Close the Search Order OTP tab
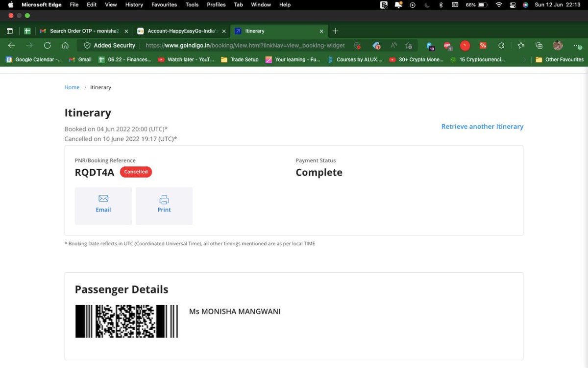588x368 pixels. pos(126,31)
